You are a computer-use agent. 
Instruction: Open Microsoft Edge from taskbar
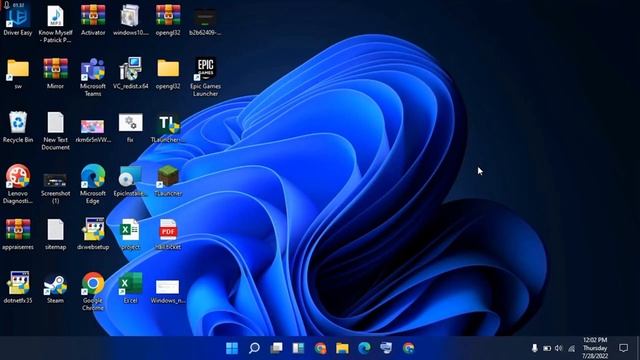364,348
